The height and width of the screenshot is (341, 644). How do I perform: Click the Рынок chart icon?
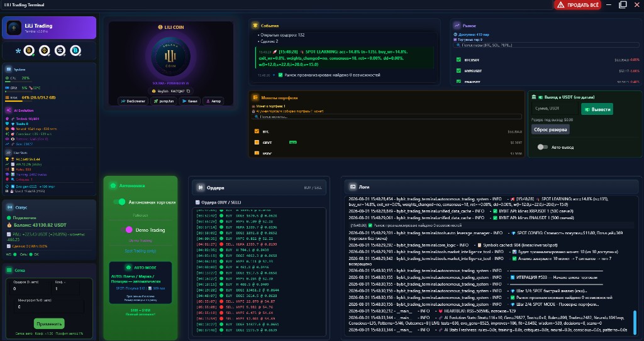pos(457,26)
